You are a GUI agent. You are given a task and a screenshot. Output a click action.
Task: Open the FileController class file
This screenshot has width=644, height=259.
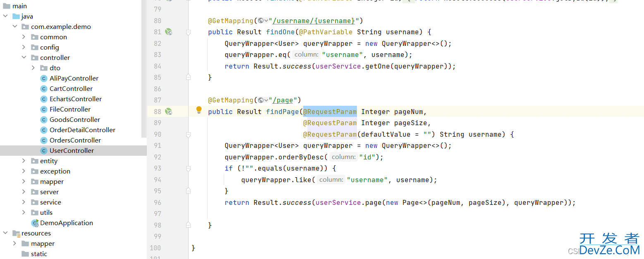coord(70,109)
